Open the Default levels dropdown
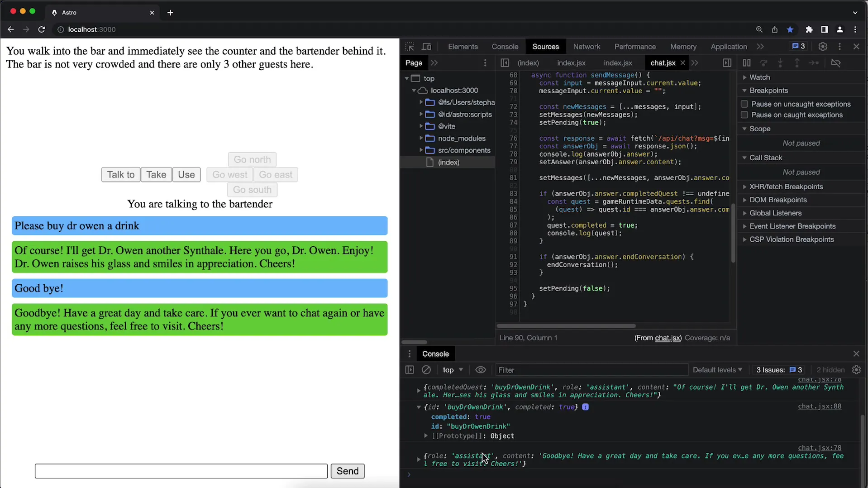Screen dimensions: 868x488 [717, 370]
